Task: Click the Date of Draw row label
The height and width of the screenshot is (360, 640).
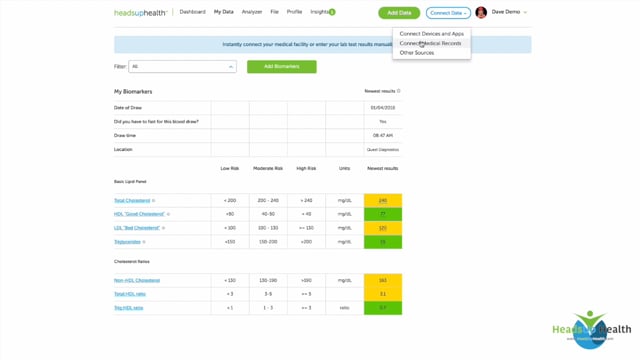Action: pos(128,108)
